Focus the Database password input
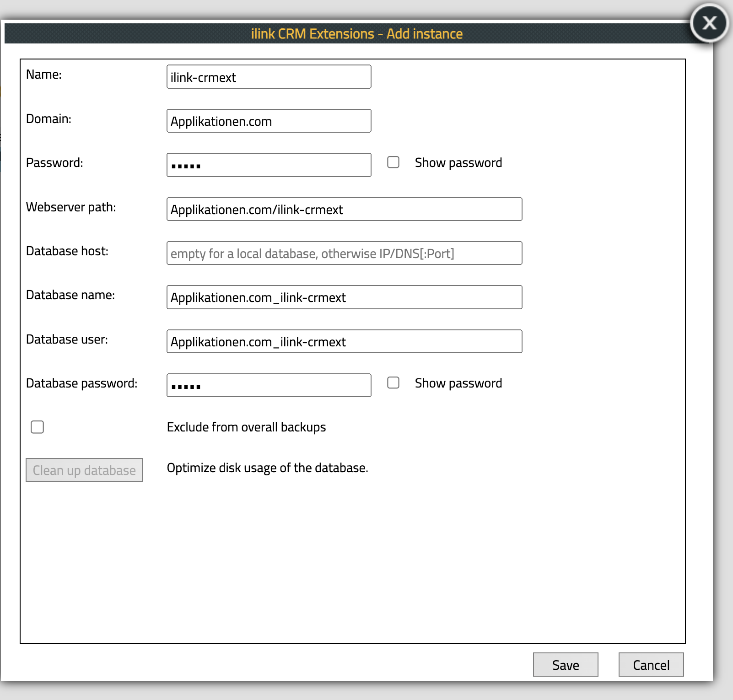This screenshot has height=700, width=733. point(269,385)
